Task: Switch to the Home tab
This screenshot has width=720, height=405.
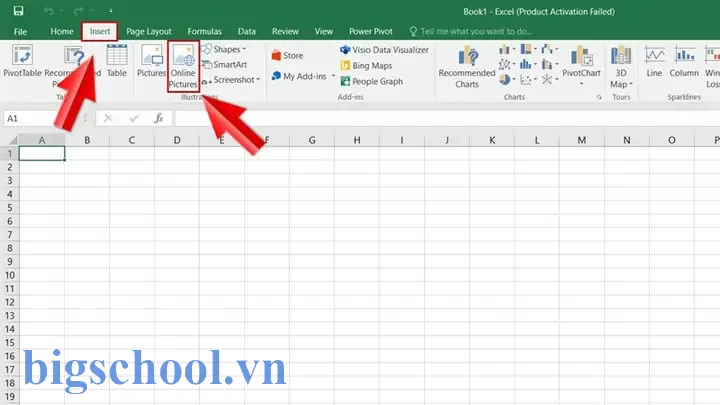Action: point(62,32)
